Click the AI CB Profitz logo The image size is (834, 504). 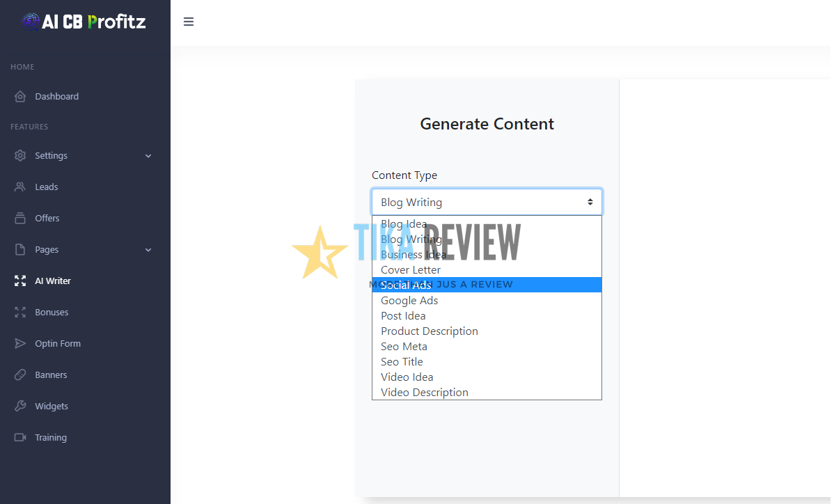[x=84, y=22]
